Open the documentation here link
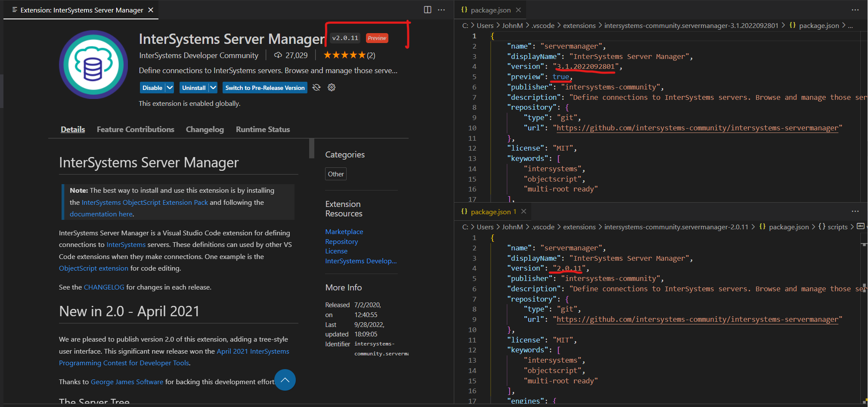 pyautogui.click(x=101, y=214)
